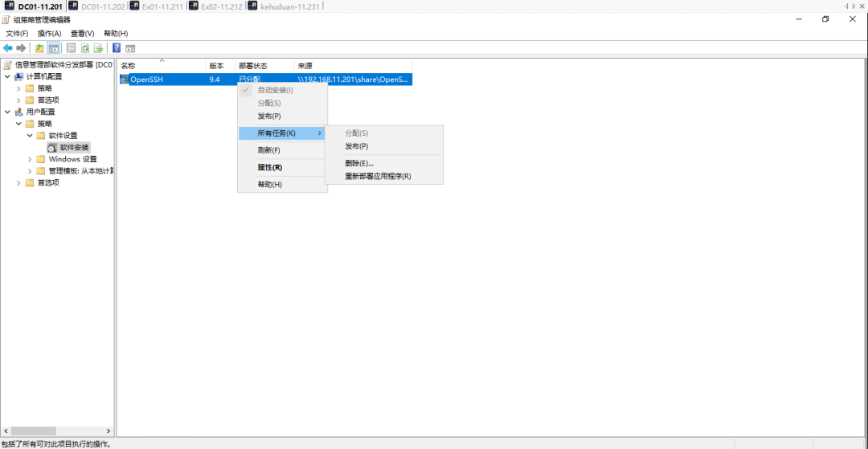
Task: Sort by the 部署状态 column header
Action: click(264, 66)
